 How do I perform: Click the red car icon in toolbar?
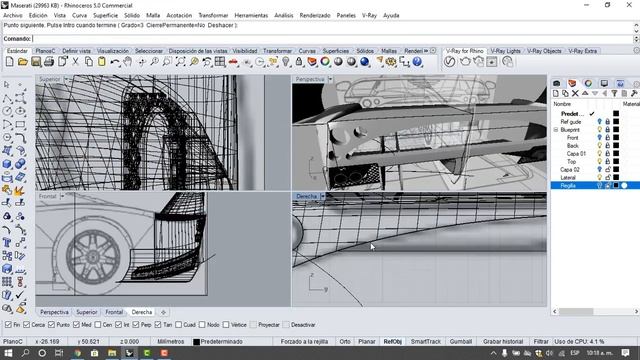pos(233,62)
